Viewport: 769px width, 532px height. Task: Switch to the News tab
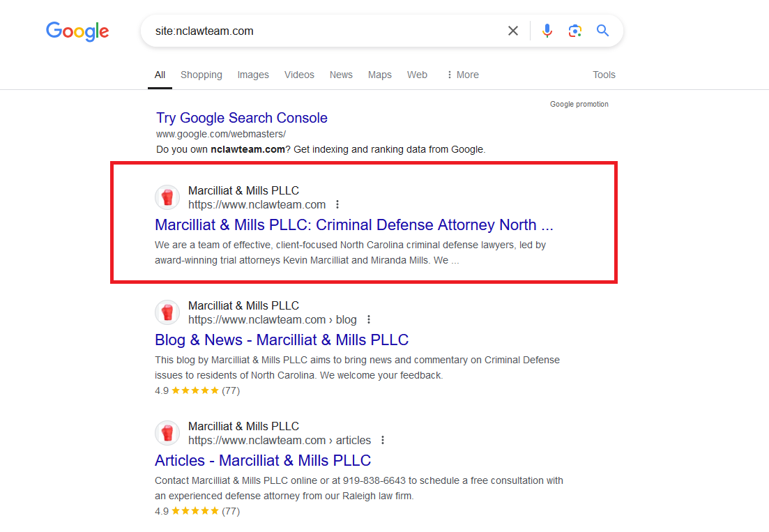click(341, 75)
